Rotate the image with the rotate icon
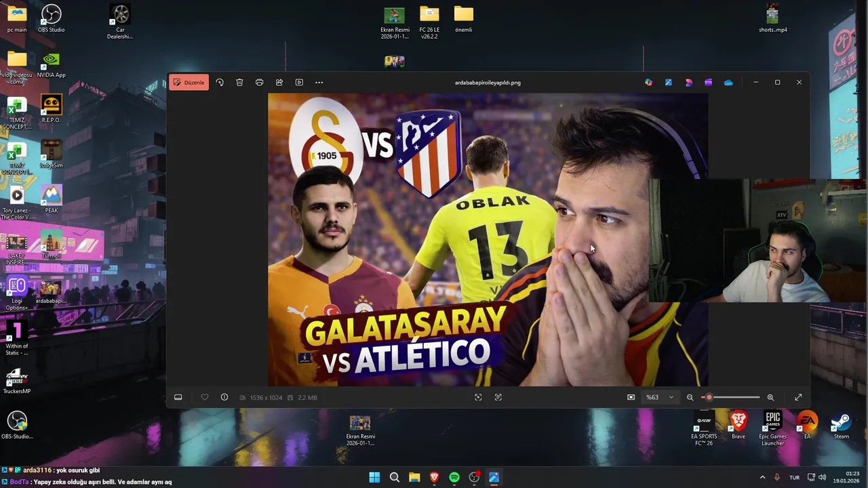Image resolution: width=868 pixels, height=488 pixels. (x=220, y=83)
